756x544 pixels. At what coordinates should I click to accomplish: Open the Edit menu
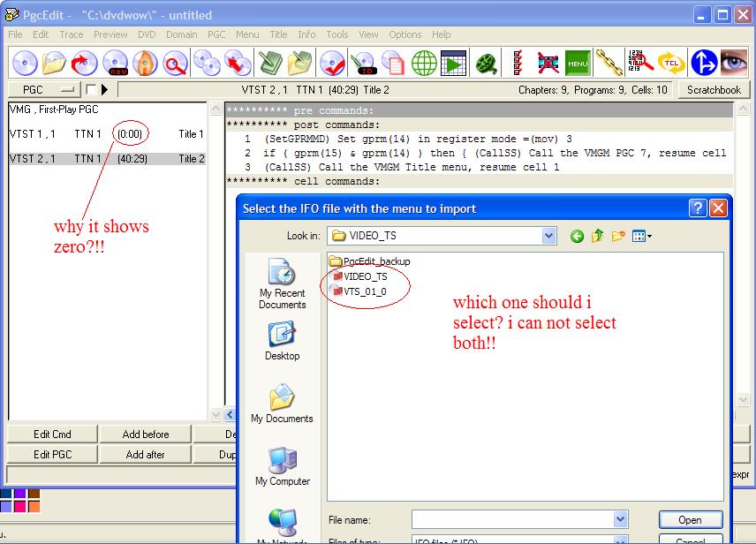tap(41, 34)
